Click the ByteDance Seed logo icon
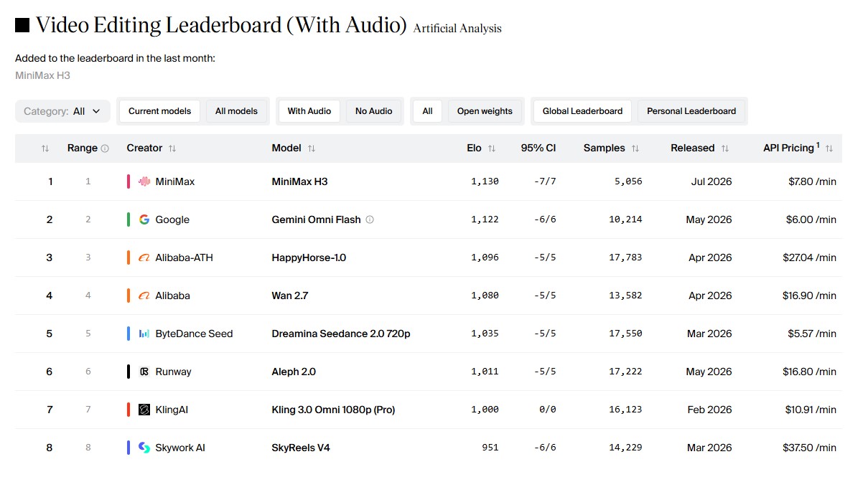Image resolution: width=868 pixels, height=477 pixels. pos(144,334)
